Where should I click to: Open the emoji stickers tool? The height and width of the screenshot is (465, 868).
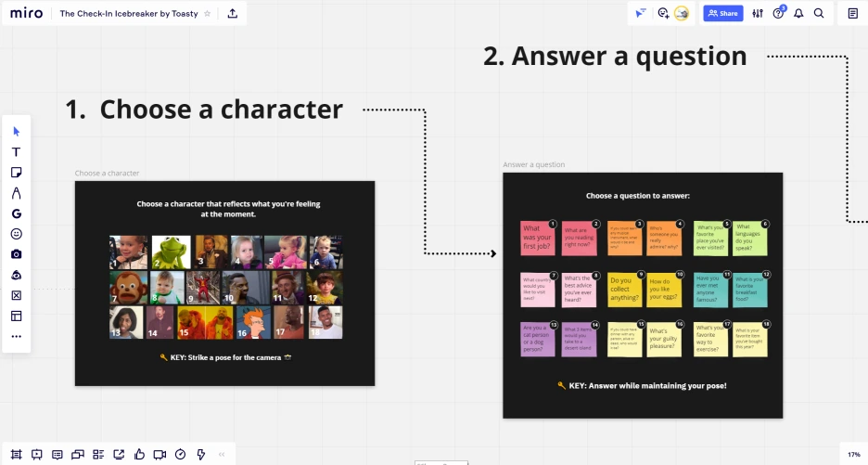click(x=16, y=234)
